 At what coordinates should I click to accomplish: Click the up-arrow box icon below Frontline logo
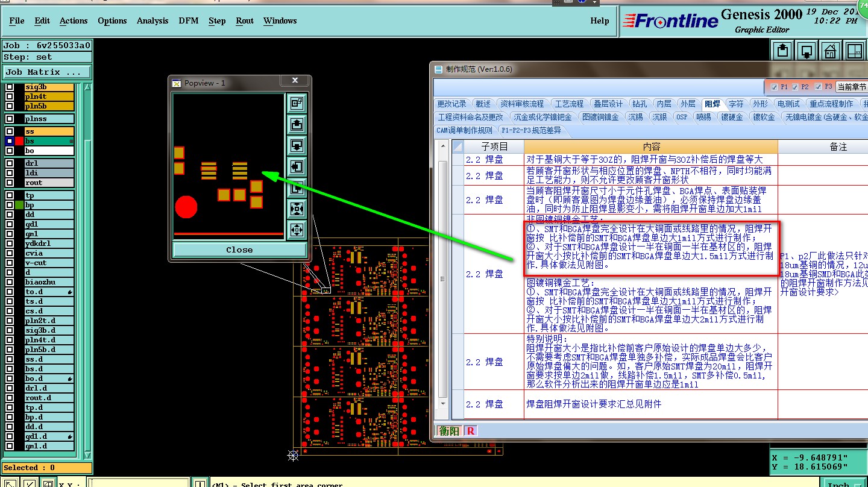click(x=782, y=50)
